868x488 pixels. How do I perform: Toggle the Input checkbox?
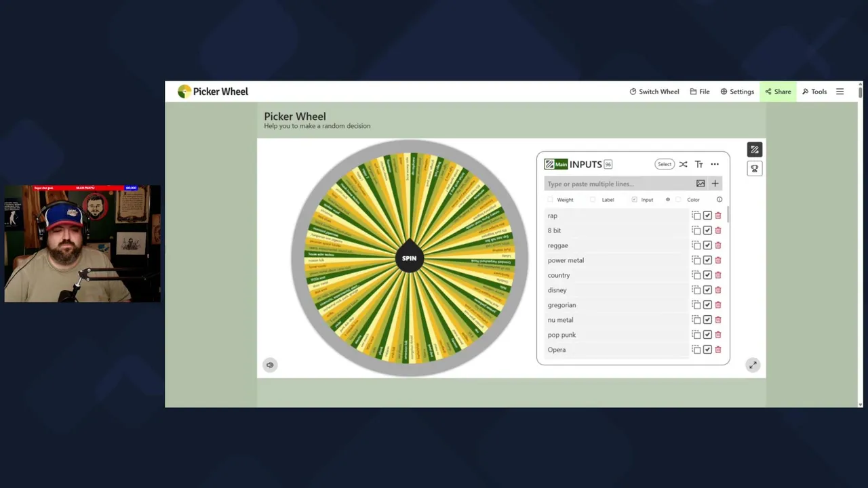[634, 200]
